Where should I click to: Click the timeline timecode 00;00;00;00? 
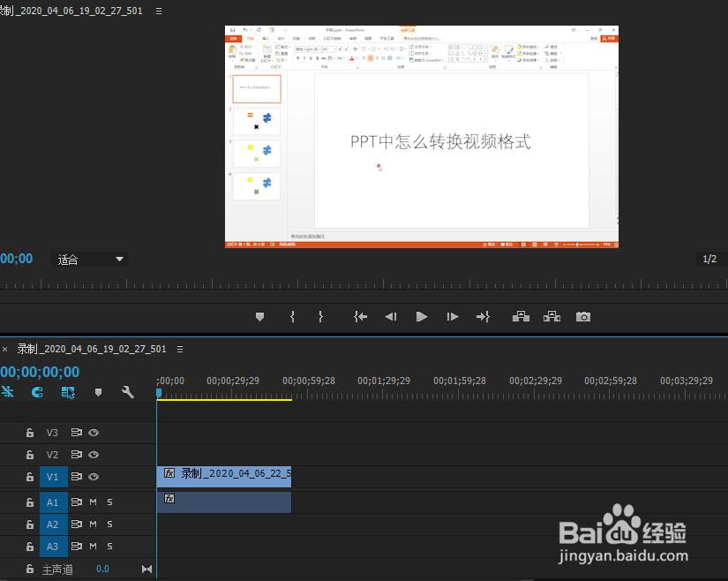[x=40, y=372]
